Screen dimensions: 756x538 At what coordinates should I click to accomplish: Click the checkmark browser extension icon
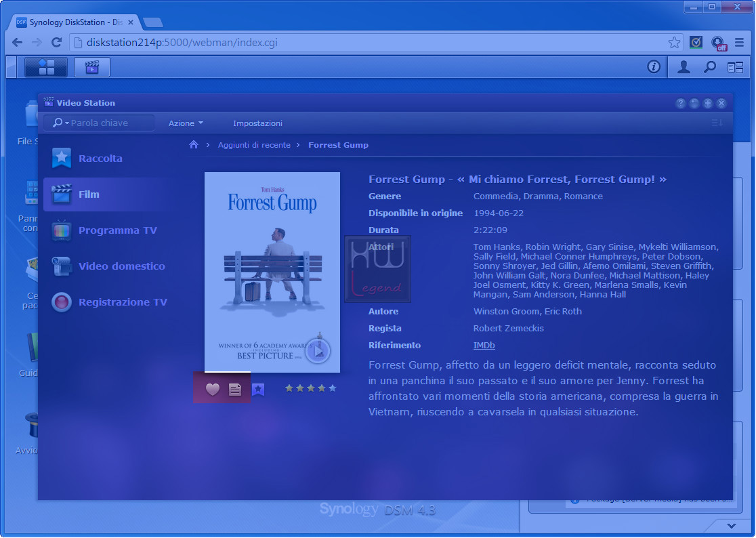click(696, 43)
